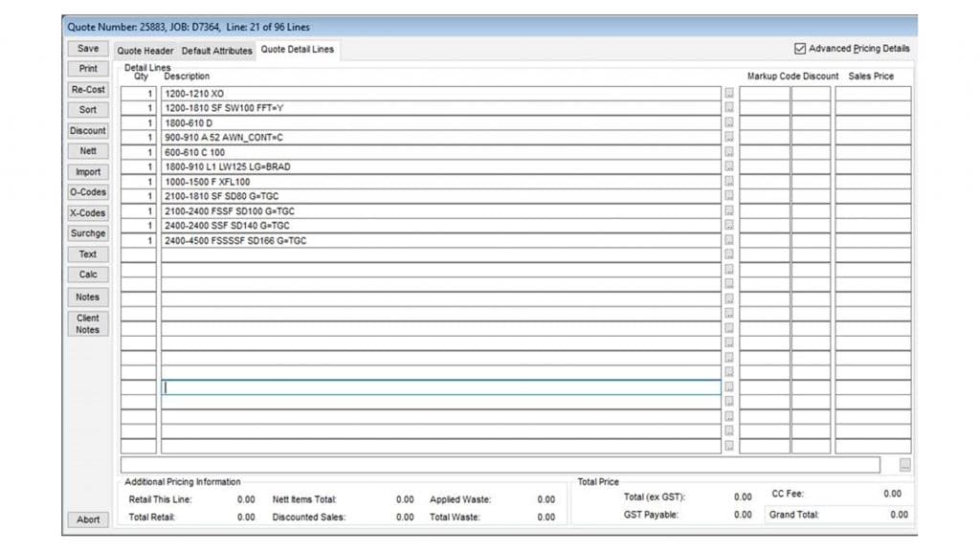Apply a surcharge via Surchge button
Image resolution: width=980 pixels, height=551 pixels.
pos(88,233)
